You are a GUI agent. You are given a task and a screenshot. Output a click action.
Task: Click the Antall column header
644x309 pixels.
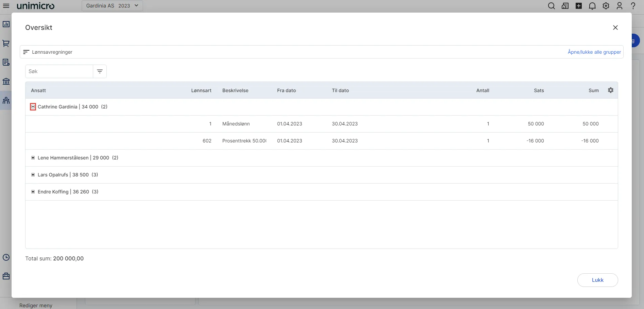(x=483, y=90)
